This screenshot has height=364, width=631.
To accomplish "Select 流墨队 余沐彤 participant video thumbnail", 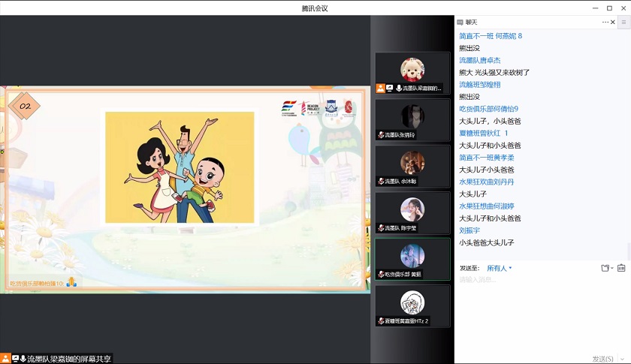I will pyautogui.click(x=412, y=167).
